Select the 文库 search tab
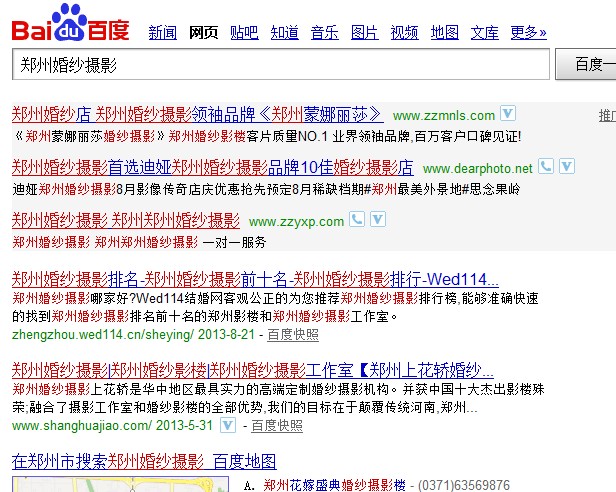The height and width of the screenshot is (492, 616). pos(485,32)
